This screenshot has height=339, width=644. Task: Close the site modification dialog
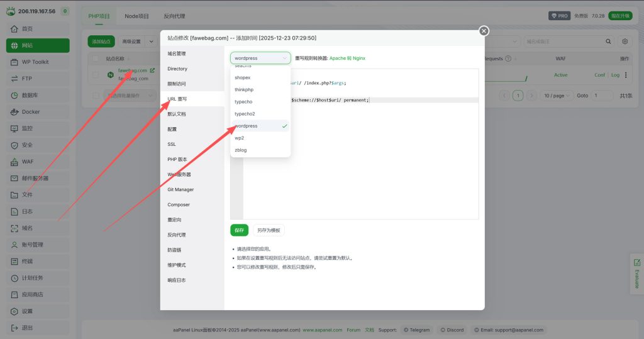click(484, 31)
